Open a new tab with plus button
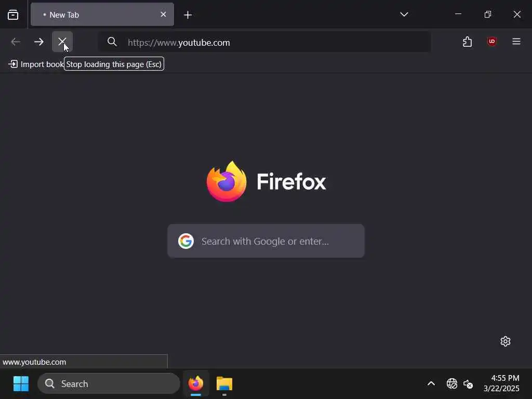This screenshot has height=399, width=532. 188,15
